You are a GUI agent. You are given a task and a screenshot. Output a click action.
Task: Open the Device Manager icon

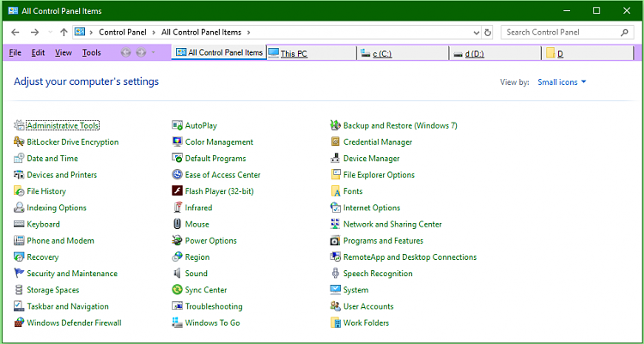point(336,158)
